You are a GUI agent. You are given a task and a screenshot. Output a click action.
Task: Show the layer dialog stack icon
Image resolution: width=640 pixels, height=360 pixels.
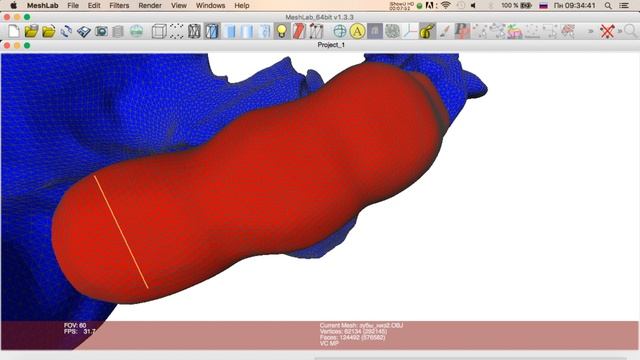click(118, 31)
